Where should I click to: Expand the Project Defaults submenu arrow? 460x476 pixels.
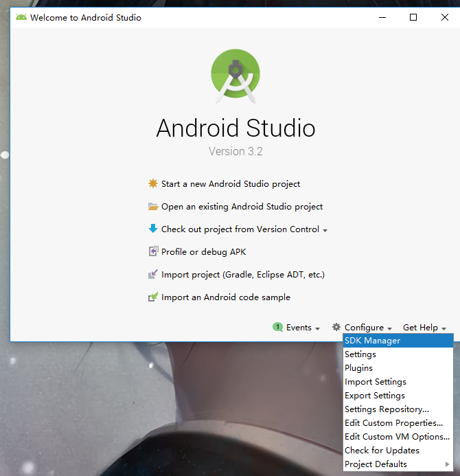pyautogui.click(x=447, y=464)
